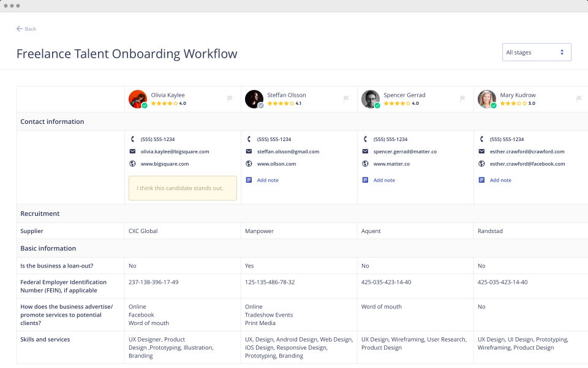Click the phone icon in Olivia Kaylee's column
The height and width of the screenshot is (368, 588).
coord(133,139)
